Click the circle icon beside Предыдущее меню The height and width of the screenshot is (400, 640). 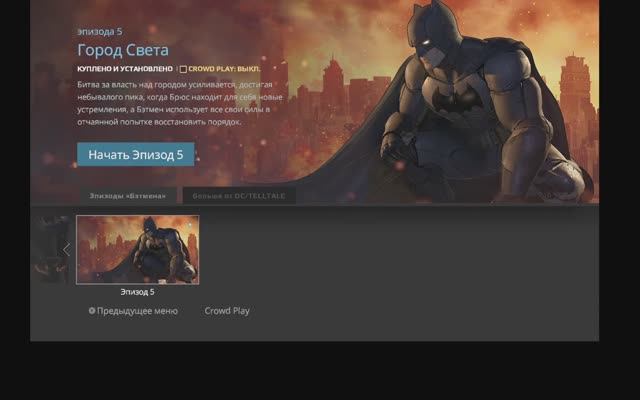pyautogui.click(x=92, y=311)
